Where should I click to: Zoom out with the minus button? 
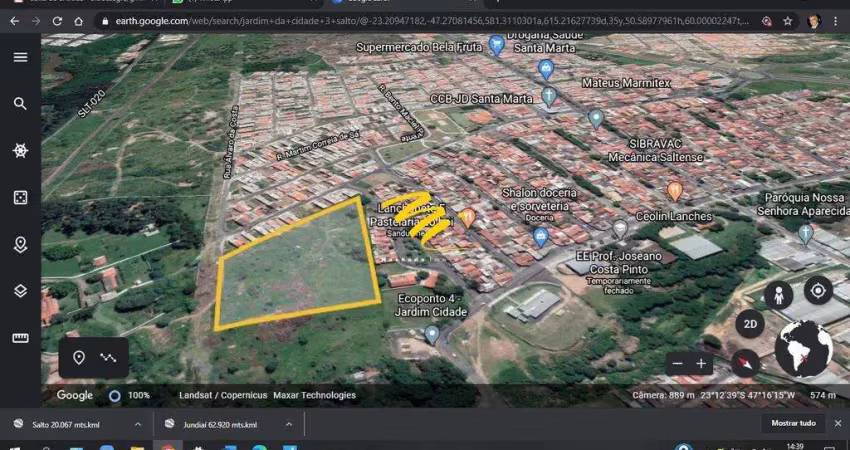click(678, 364)
